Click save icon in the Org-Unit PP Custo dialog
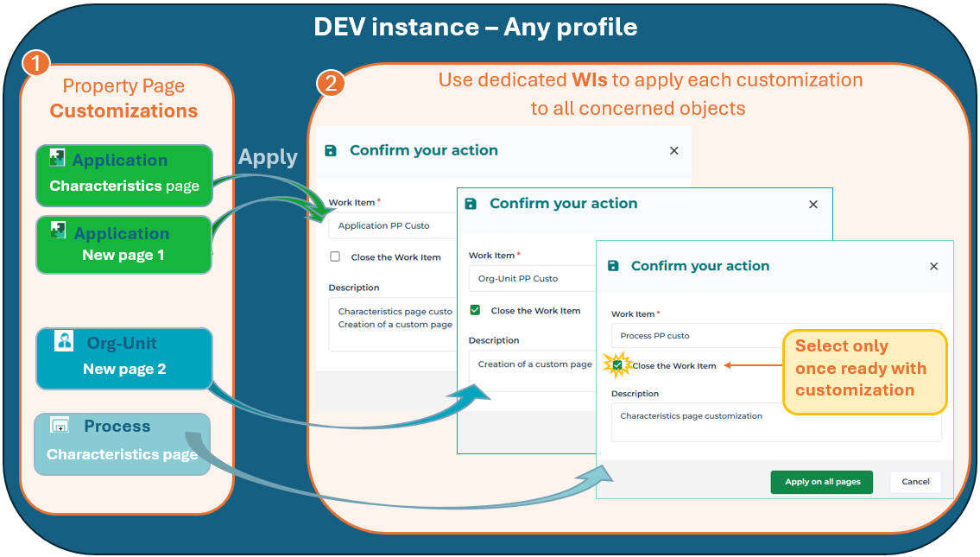980x557 pixels. pos(470,204)
